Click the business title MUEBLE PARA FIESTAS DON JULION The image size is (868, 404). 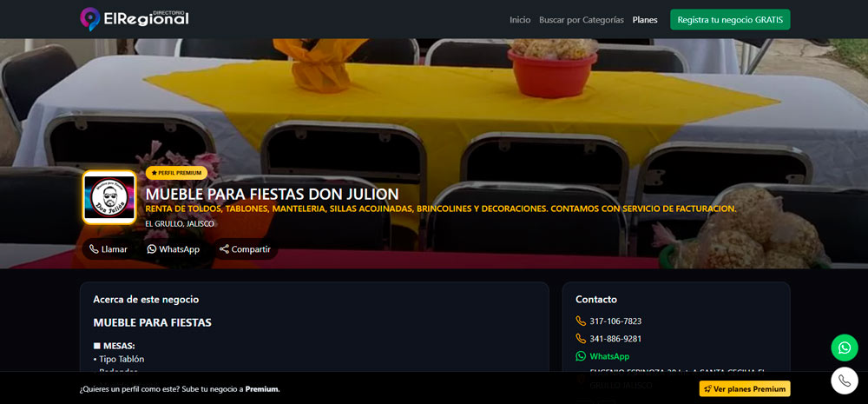pyautogui.click(x=272, y=195)
